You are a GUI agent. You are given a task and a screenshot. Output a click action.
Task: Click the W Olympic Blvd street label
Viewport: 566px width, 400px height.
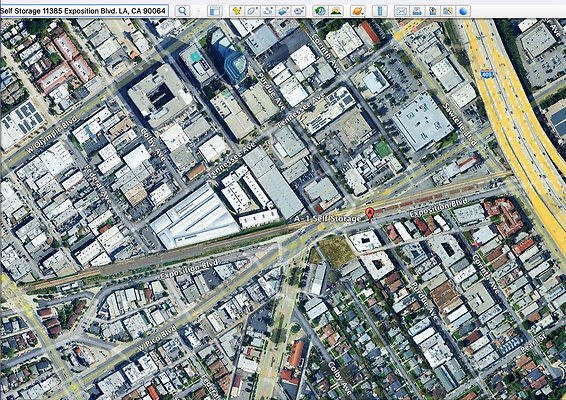(x=52, y=135)
